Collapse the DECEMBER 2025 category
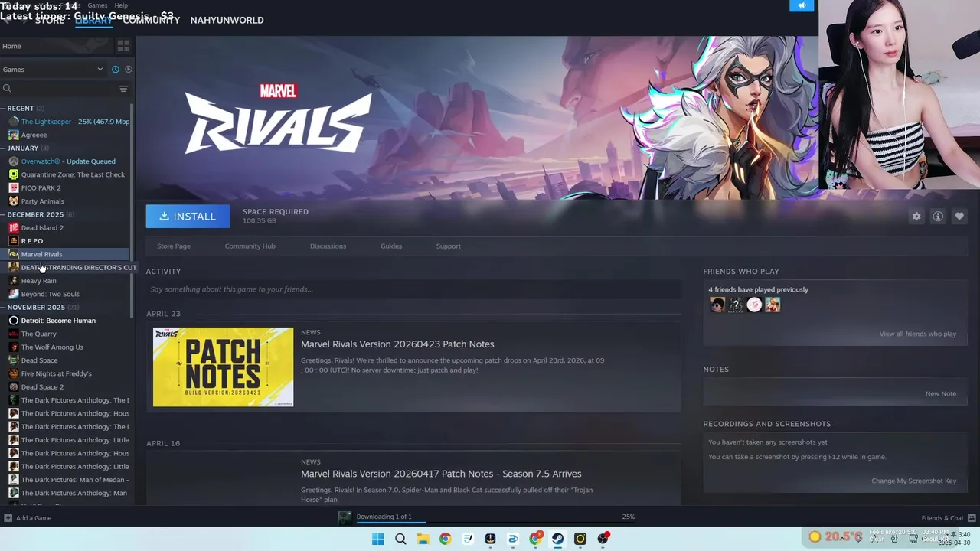 tap(3, 215)
